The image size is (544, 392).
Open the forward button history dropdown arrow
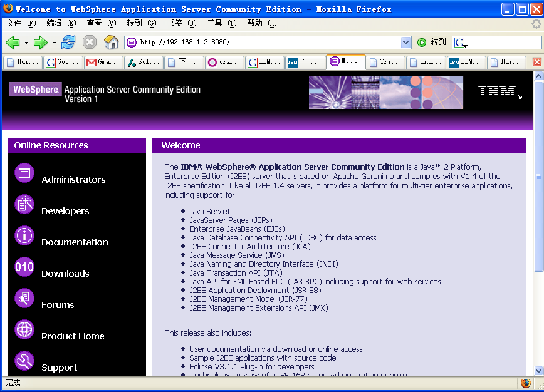pos(55,43)
